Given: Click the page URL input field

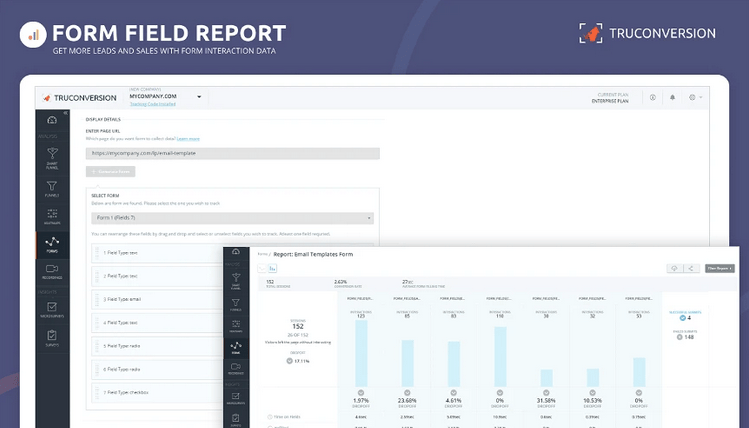Looking at the screenshot, I should click(x=233, y=154).
